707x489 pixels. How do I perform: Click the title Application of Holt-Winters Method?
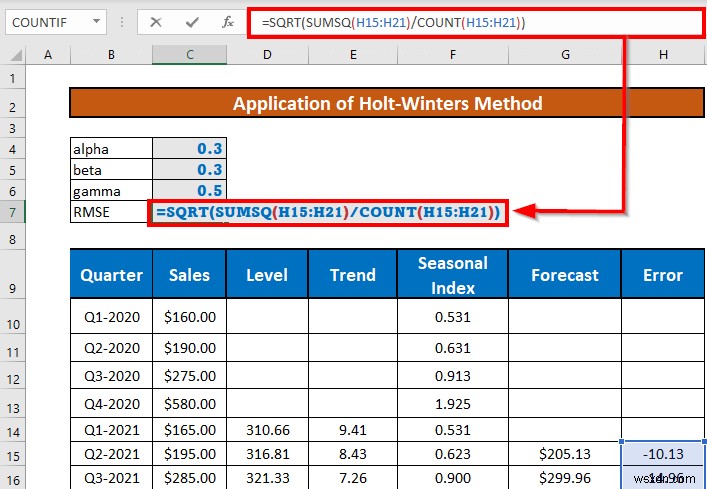tap(387, 103)
